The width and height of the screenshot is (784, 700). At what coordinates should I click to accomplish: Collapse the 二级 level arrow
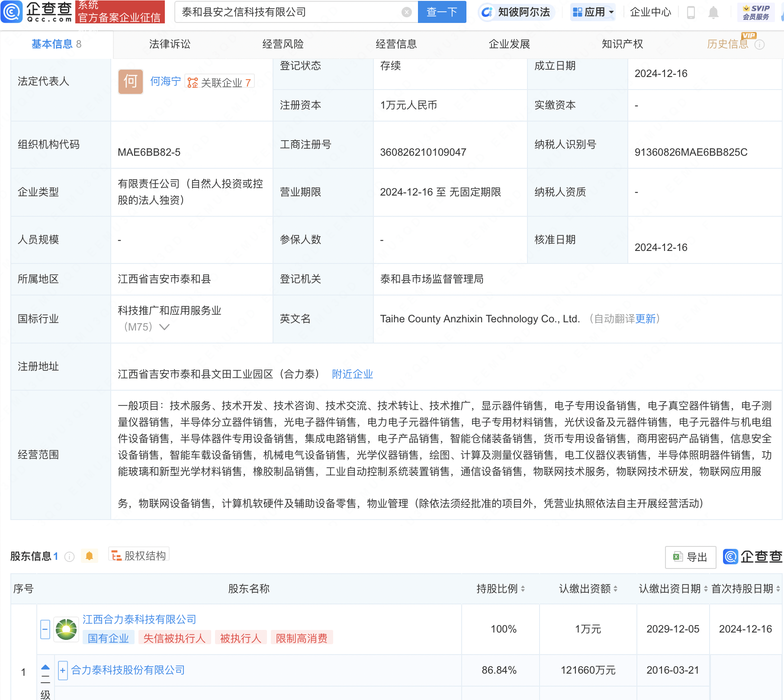pos(45,668)
